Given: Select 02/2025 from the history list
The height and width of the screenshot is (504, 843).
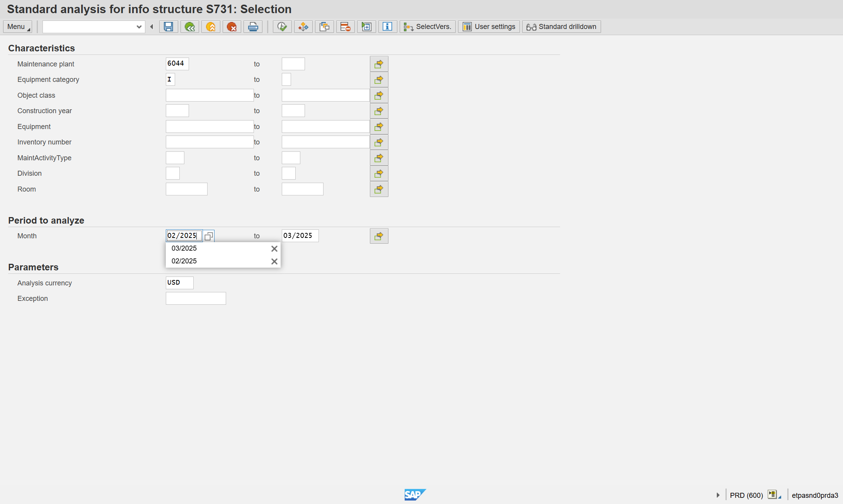Looking at the screenshot, I should coord(184,261).
